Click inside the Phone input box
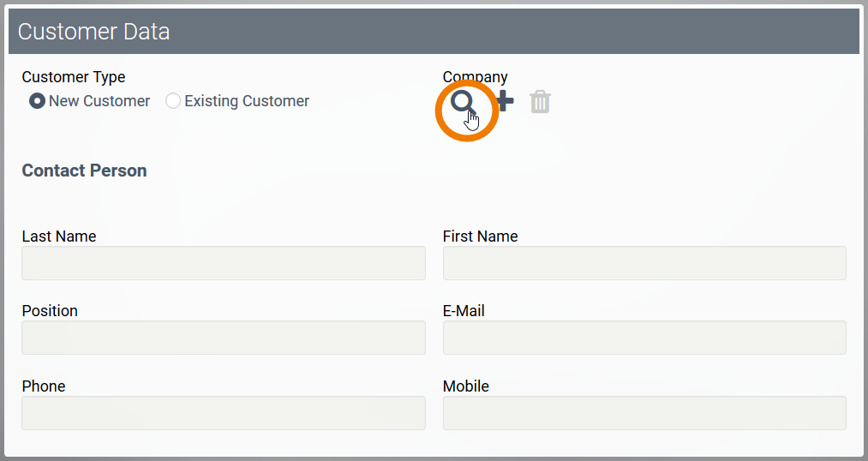The height and width of the screenshot is (461, 868). (x=224, y=413)
